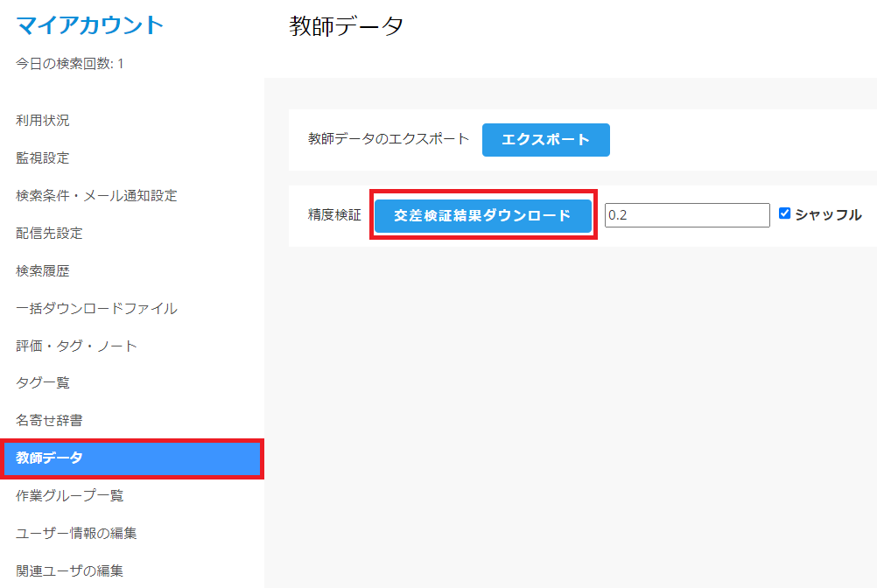Click 交差検証結果ダウンロード button
Viewport: 877px width, 588px height.
click(x=482, y=215)
